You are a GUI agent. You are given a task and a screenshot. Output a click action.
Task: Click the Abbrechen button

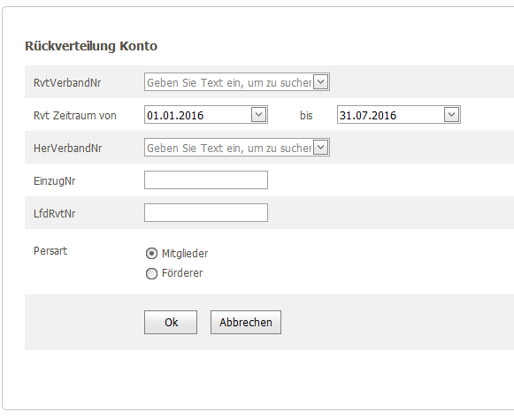tap(246, 323)
